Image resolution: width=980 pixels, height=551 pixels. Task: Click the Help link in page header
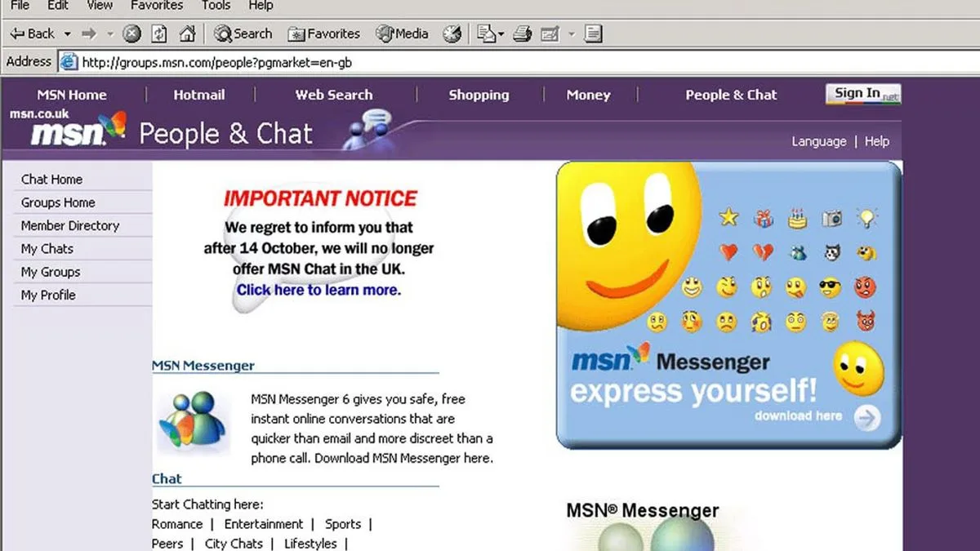[877, 141]
